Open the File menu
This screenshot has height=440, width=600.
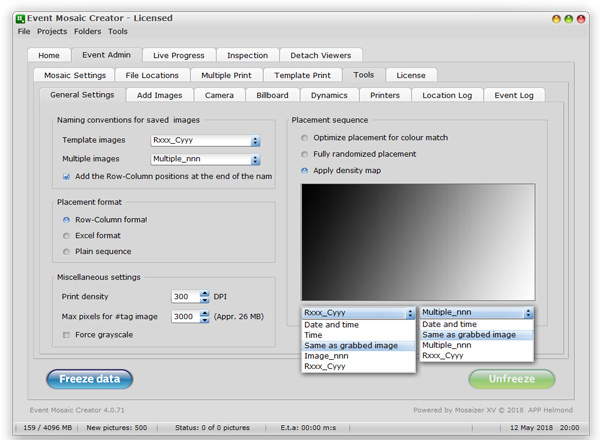[24, 31]
